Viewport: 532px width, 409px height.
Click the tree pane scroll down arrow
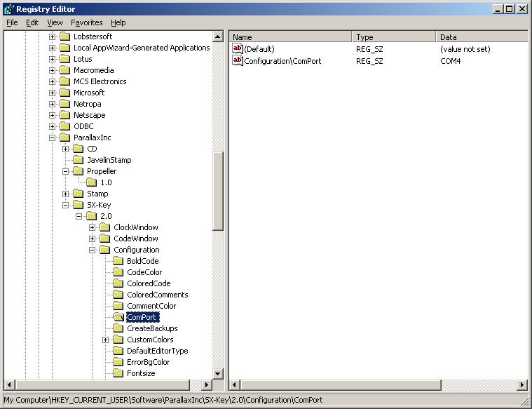[x=218, y=374]
